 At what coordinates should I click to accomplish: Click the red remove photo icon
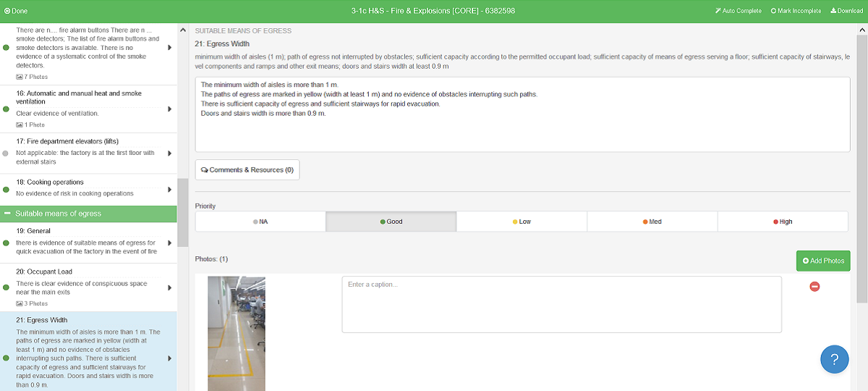point(814,287)
